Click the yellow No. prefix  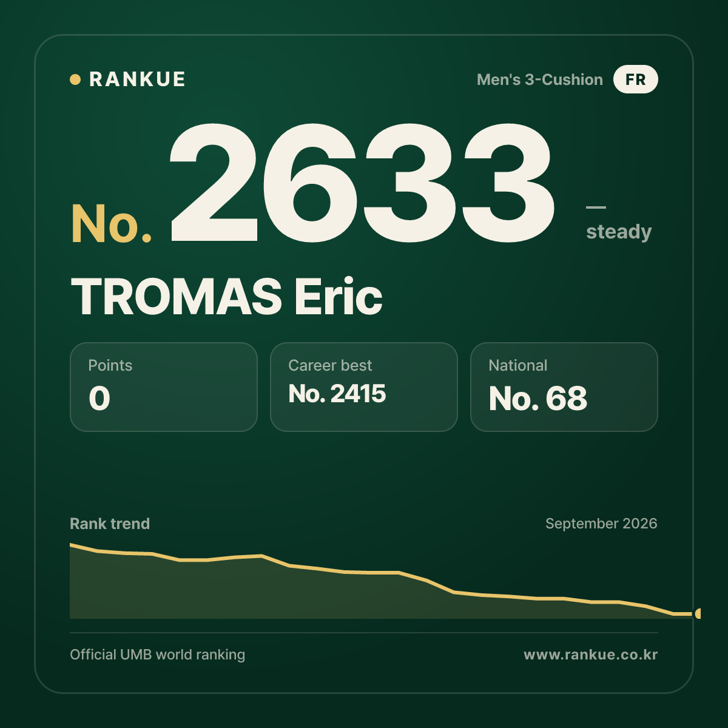pyautogui.click(x=112, y=224)
